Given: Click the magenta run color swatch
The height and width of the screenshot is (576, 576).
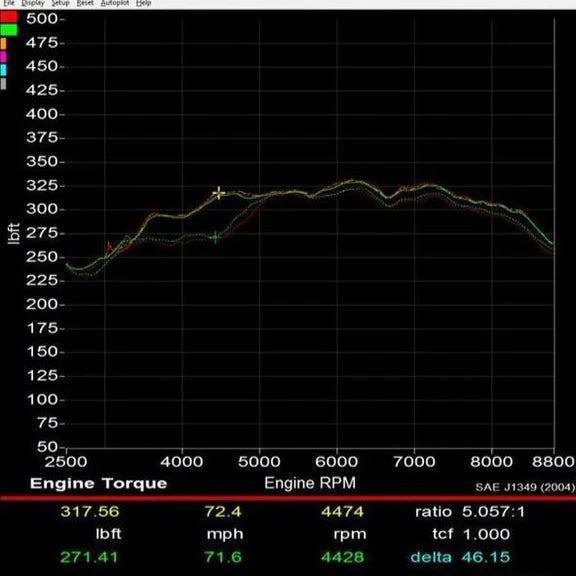Looking at the screenshot, I should click(3, 57).
